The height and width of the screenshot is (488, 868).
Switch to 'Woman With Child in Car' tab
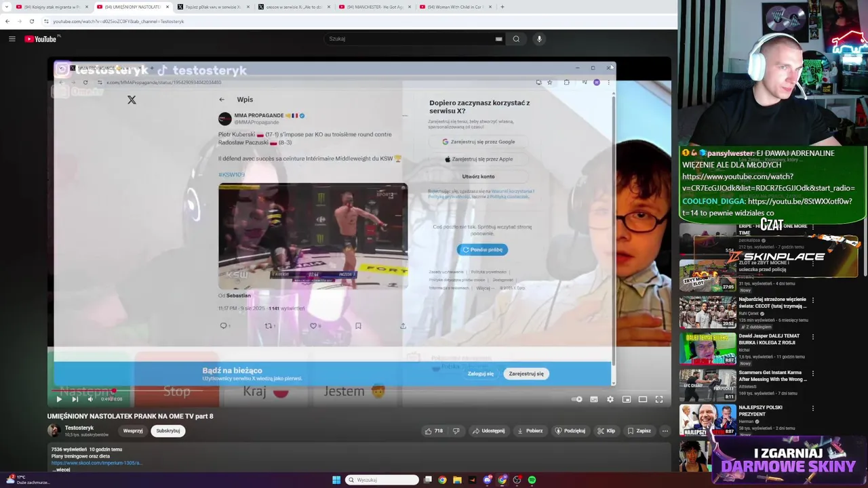pyautogui.click(x=456, y=7)
